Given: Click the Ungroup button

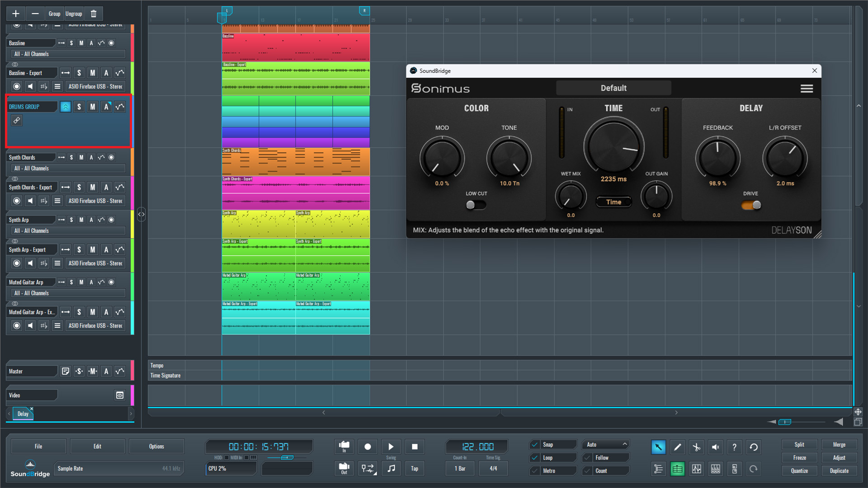Looking at the screenshot, I should (x=74, y=14).
